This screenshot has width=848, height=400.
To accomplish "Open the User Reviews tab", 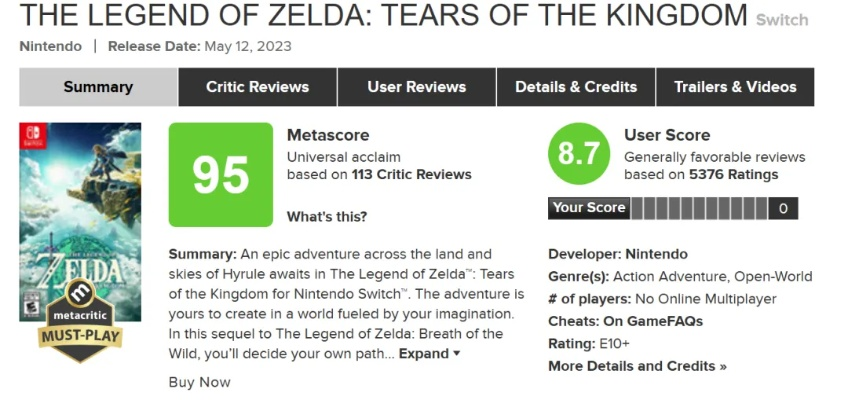I will (x=416, y=87).
